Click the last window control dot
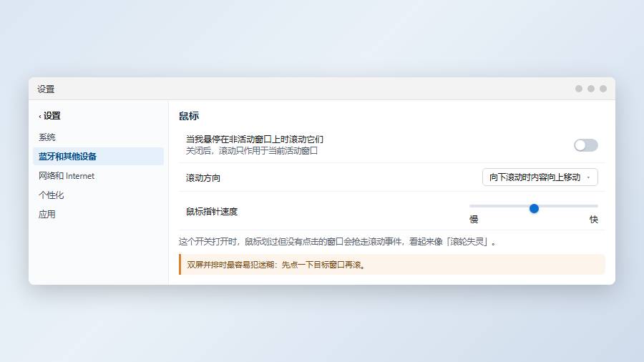Viewport: 644px width, 362px height. pyautogui.click(x=603, y=89)
